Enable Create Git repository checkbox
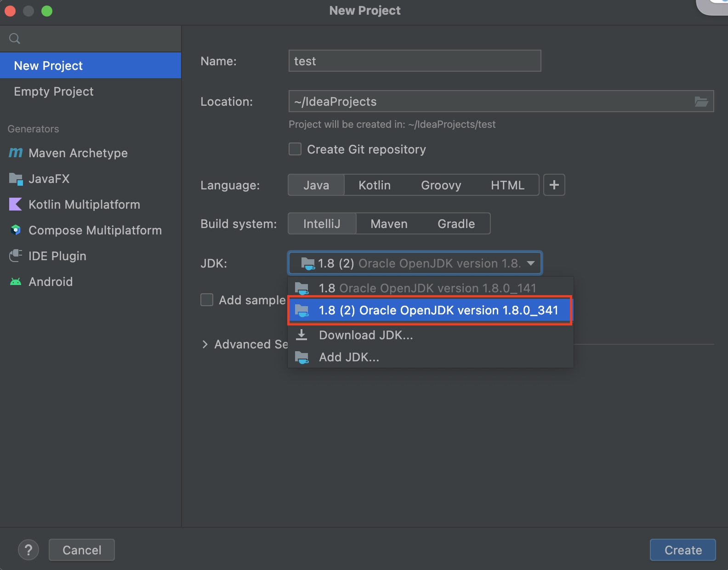728x570 pixels. 295,149
